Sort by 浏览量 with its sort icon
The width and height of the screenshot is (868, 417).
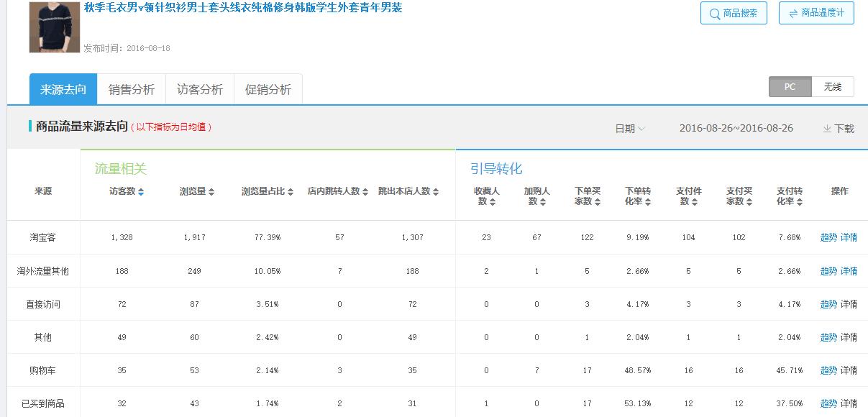[211, 193]
